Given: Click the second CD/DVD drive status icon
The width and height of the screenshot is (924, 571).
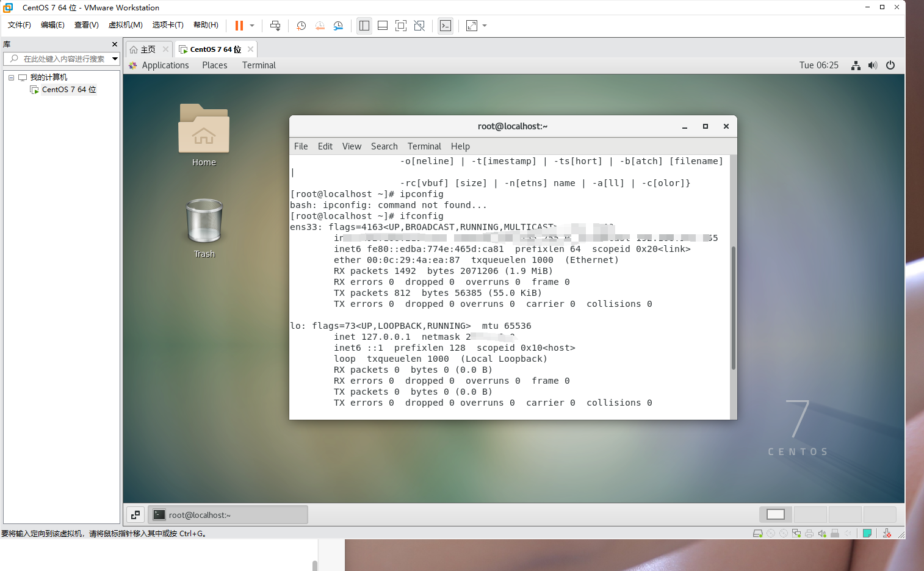Looking at the screenshot, I should coord(784,533).
